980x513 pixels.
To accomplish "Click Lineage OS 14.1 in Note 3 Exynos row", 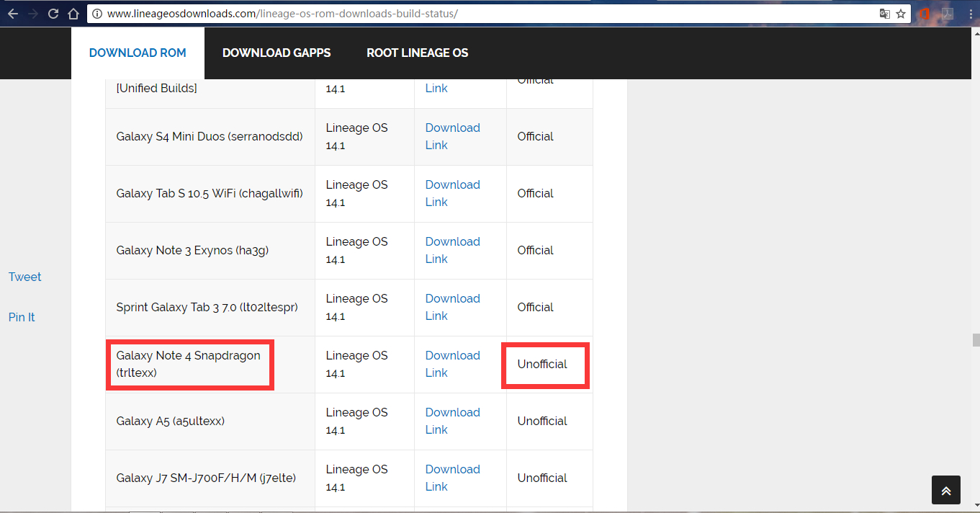I will tap(356, 250).
